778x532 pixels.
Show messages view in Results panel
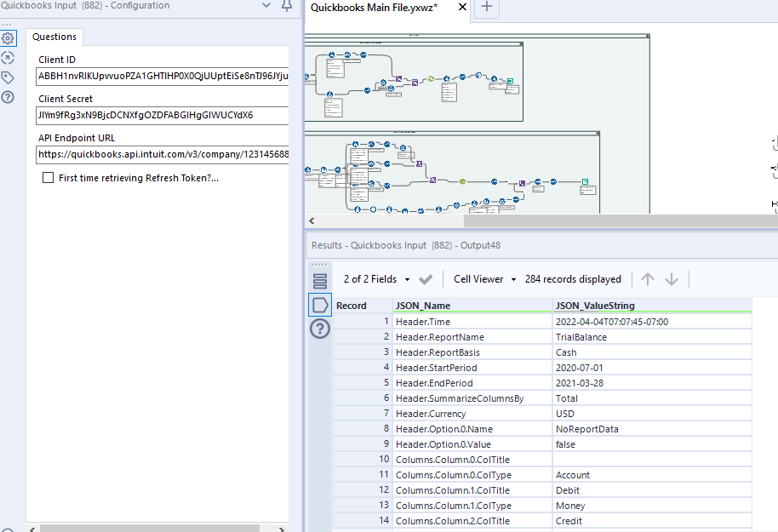(320, 281)
